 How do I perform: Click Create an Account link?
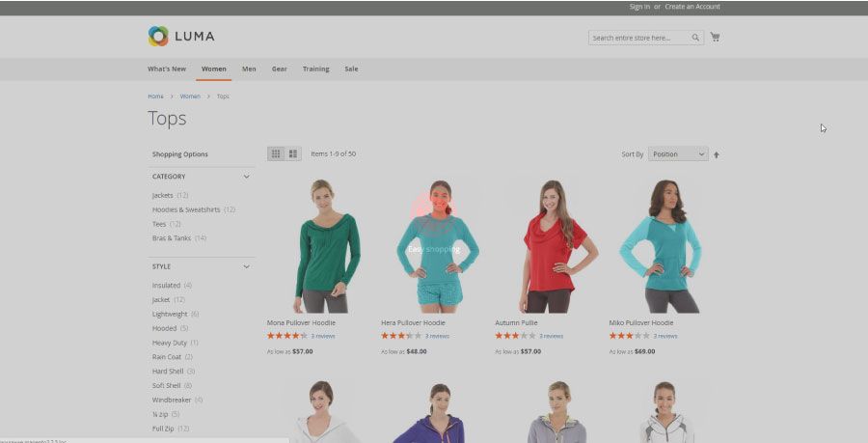[x=692, y=7]
